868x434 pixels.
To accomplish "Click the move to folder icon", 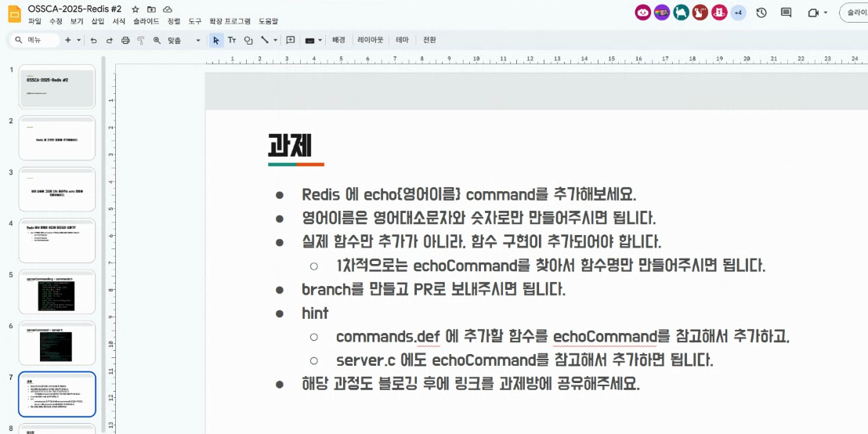I will 152,9.
